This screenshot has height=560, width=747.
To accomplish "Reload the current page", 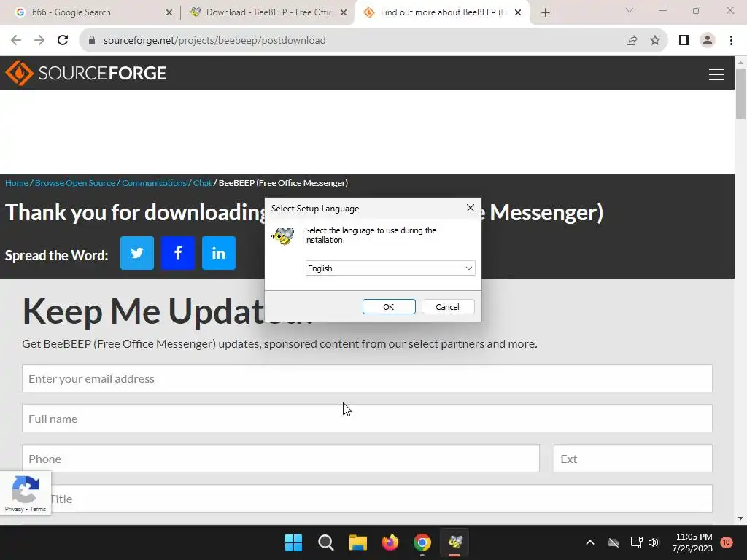I will pos(63,41).
